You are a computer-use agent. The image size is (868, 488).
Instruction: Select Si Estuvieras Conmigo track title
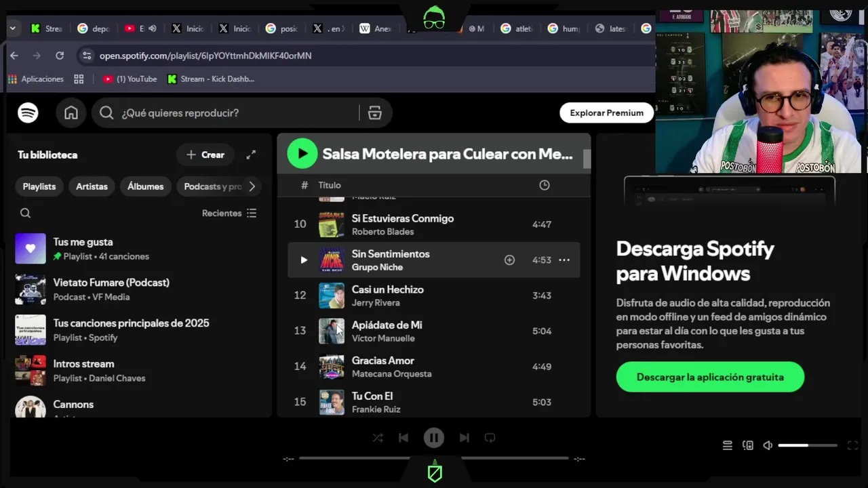coord(403,218)
